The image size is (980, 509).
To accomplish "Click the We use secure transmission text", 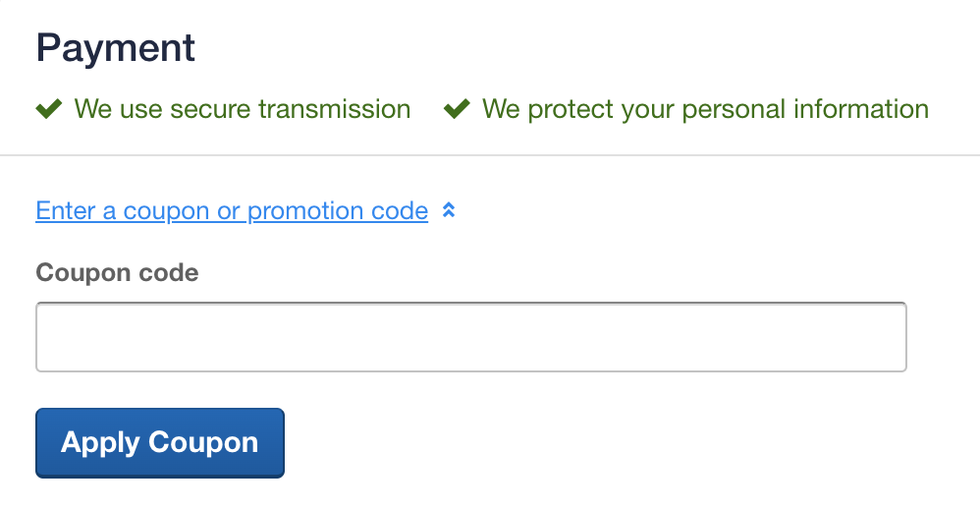I will tap(243, 109).
